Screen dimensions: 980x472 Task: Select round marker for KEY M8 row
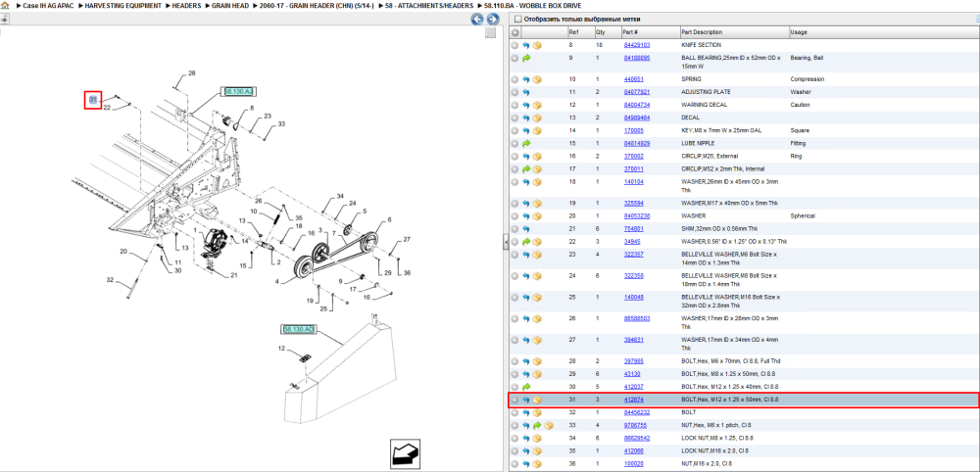tap(515, 131)
